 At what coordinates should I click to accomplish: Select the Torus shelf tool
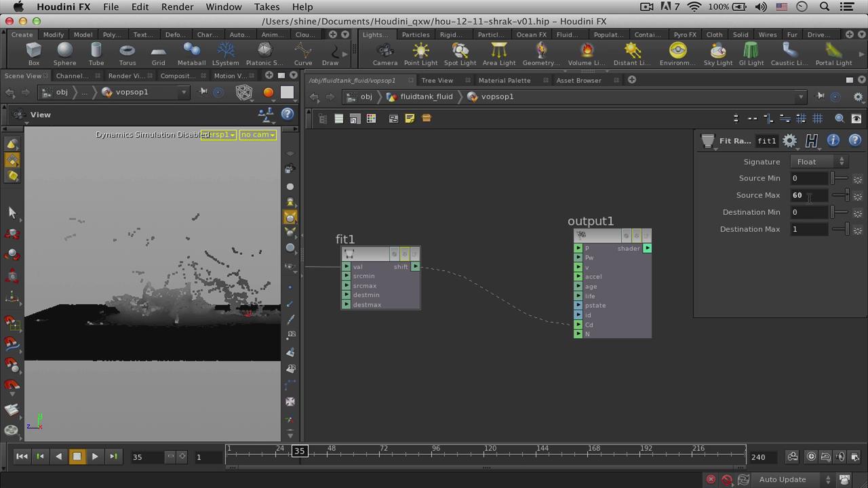tap(127, 54)
